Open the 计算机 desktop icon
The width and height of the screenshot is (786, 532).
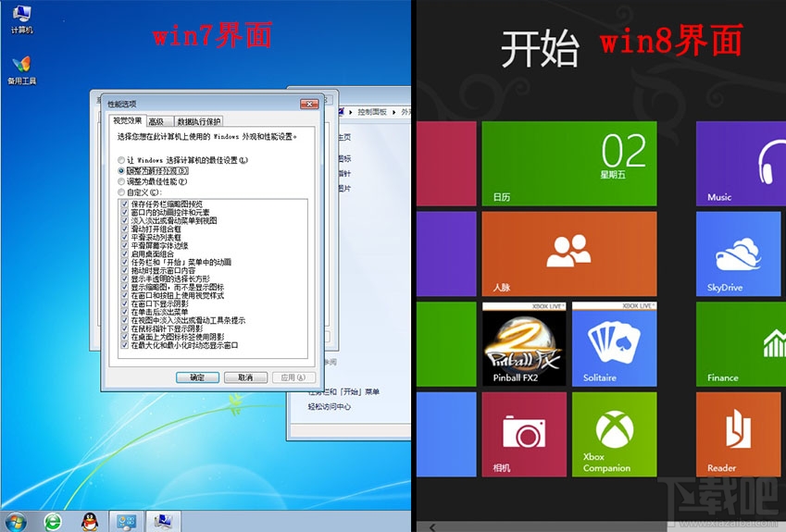[22, 19]
